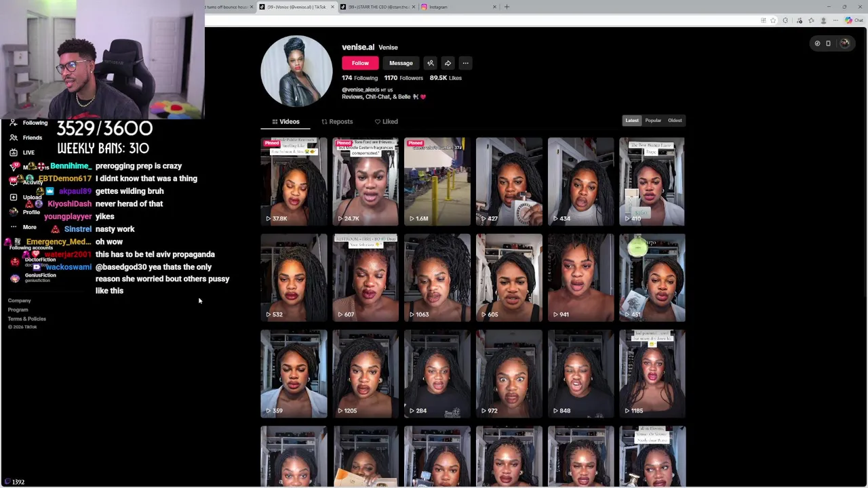Switch to the Reposts tab
Viewport: 868px width, 488px height.
337,121
